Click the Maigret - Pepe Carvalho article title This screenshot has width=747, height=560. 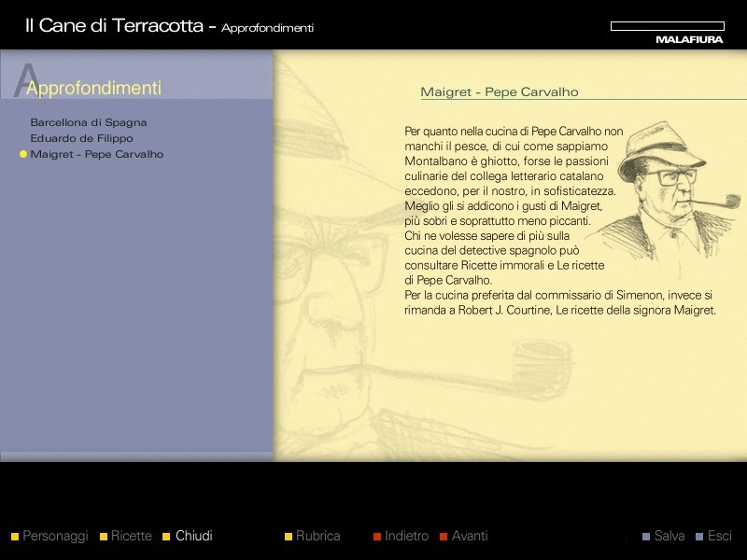tap(500, 91)
